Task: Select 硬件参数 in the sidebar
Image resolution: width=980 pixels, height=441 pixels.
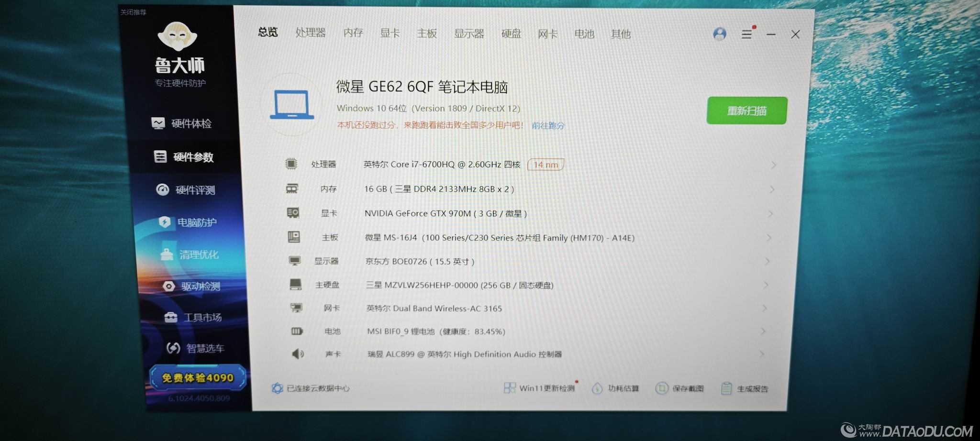Action: 184,157
